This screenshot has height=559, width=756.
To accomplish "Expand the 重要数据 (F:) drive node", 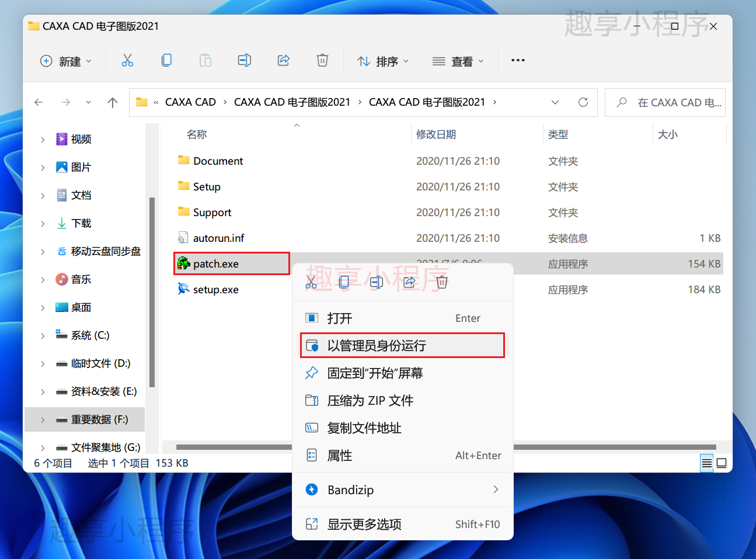I will click(43, 420).
